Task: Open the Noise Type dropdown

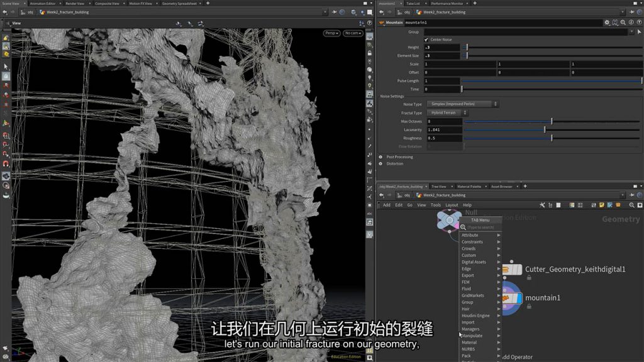Action: coord(462,104)
